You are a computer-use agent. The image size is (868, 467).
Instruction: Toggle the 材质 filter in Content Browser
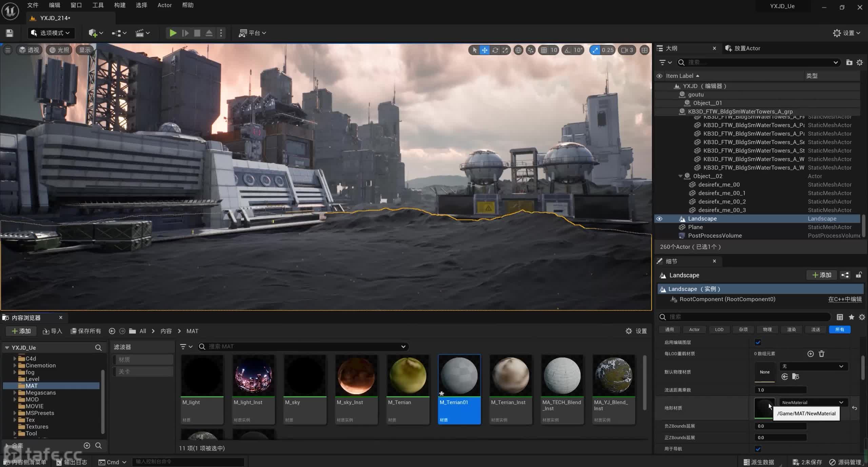pyautogui.click(x=143, y=360)
